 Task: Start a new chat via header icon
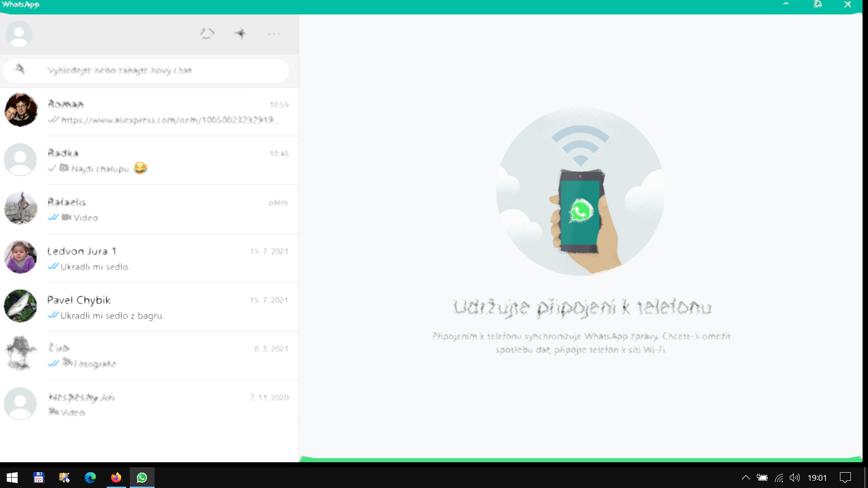(x=241, y=34)
